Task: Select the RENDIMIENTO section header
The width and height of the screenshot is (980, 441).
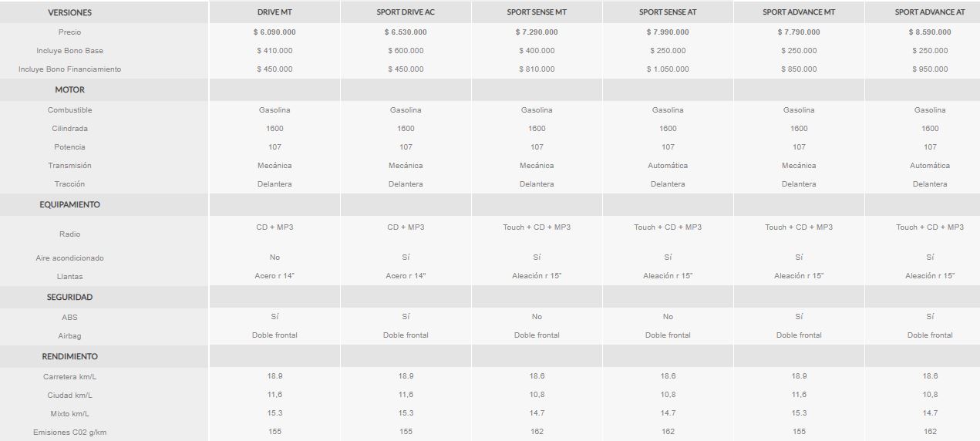Action: [x=69, y=356]
